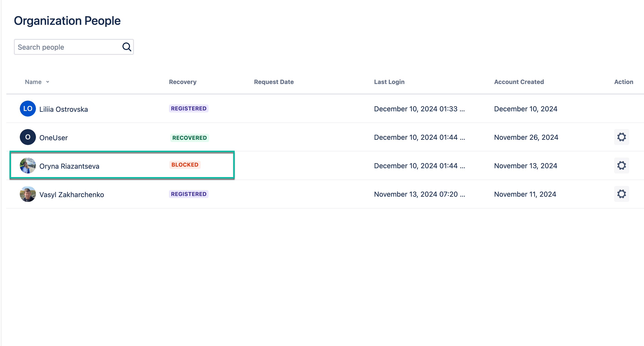Image resolution: width=644 pixels, height=346 pixels.
Task: Click the REGISTERED badge for Vasyl Zakharchenko
Action: pyautogui.click(x=189, y=194)
